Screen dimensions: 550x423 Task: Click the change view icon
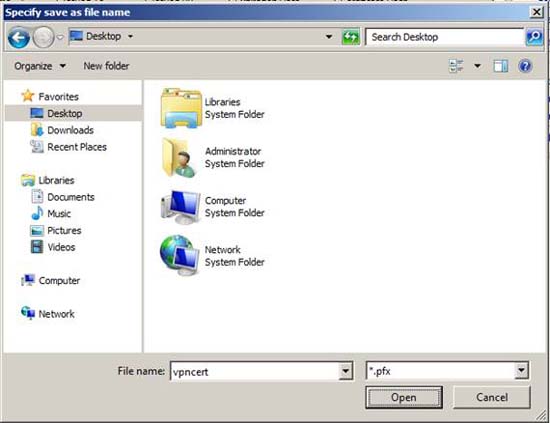coord(456,66)
